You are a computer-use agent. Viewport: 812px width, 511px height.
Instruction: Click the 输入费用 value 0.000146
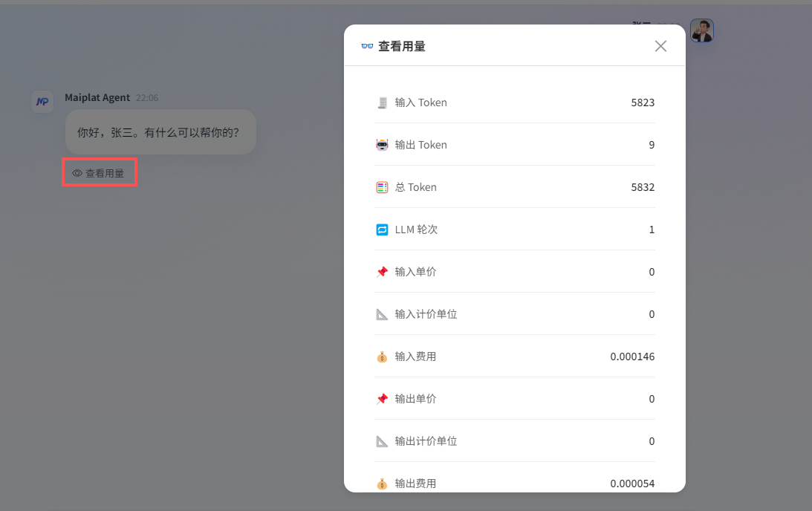tap(632, 357)
